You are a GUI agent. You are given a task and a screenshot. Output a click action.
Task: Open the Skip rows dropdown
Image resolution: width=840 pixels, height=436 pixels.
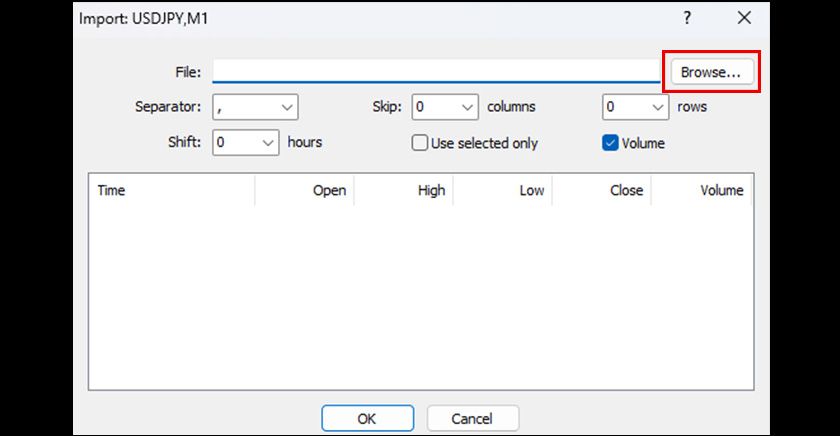click(x=635, y=106)
